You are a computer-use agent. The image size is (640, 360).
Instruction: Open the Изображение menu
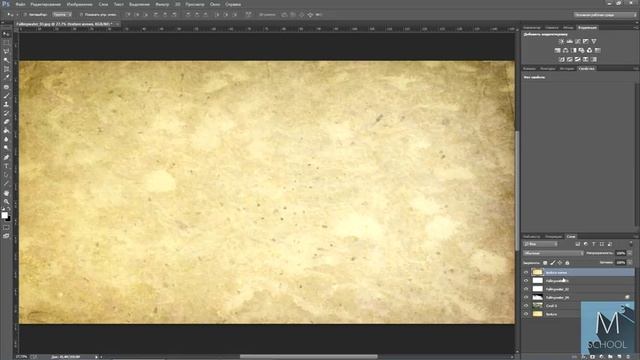(80, 4)
